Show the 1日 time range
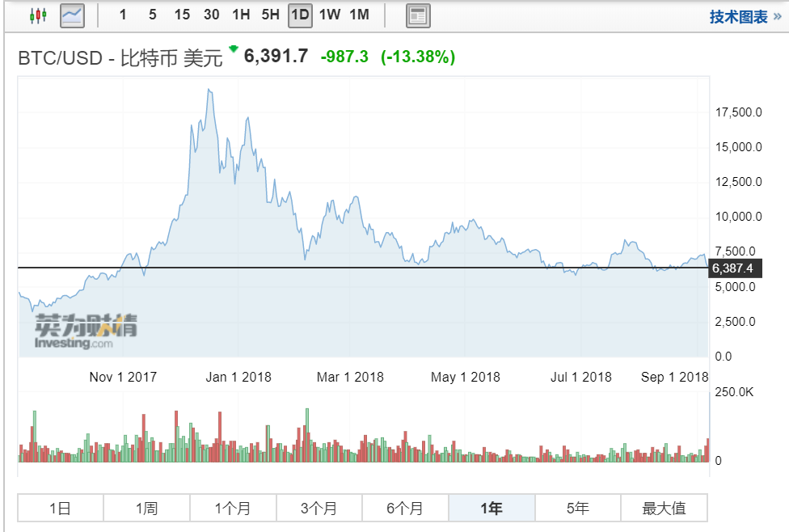Screen dimensions: 789x532 pos(61,509)
